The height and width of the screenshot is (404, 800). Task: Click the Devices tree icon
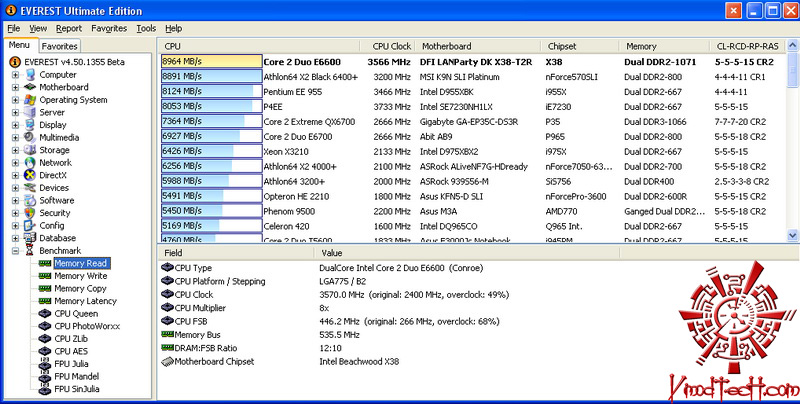pyautogui.click(x=31, y=188)
